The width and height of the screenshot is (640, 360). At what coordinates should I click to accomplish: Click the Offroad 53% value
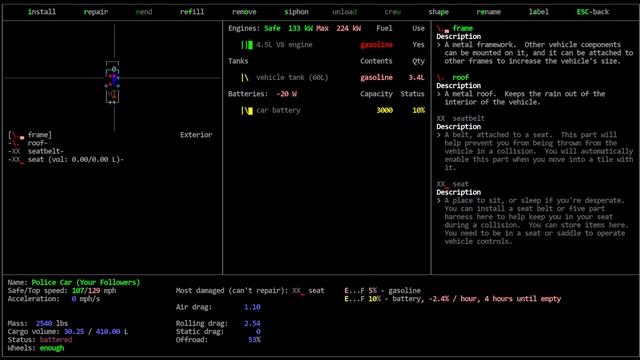pos(254,340)
